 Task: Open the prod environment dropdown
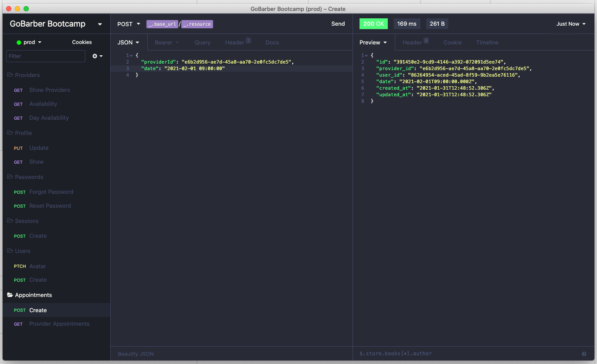[x=29, y=42]
